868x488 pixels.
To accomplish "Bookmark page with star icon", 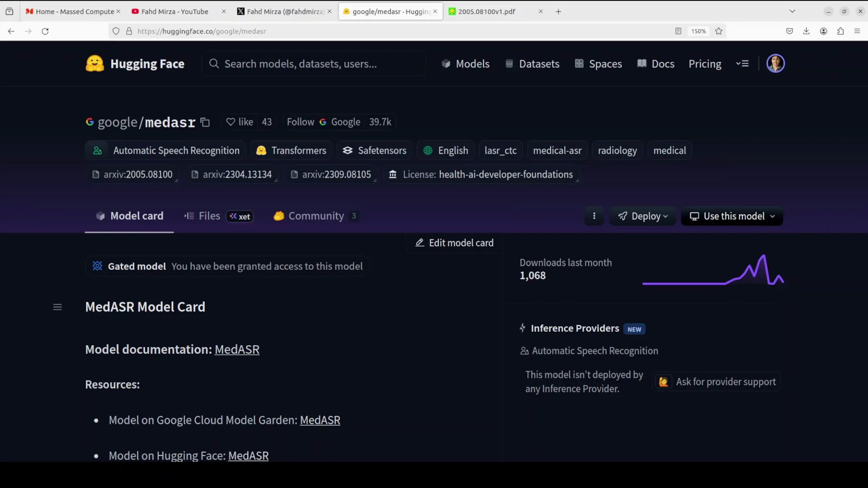I will [x=719, y=31].
